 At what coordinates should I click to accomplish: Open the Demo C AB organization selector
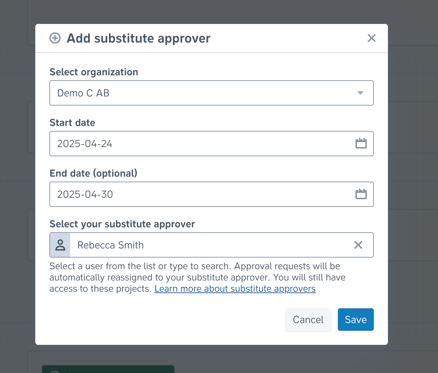point(211,93)
